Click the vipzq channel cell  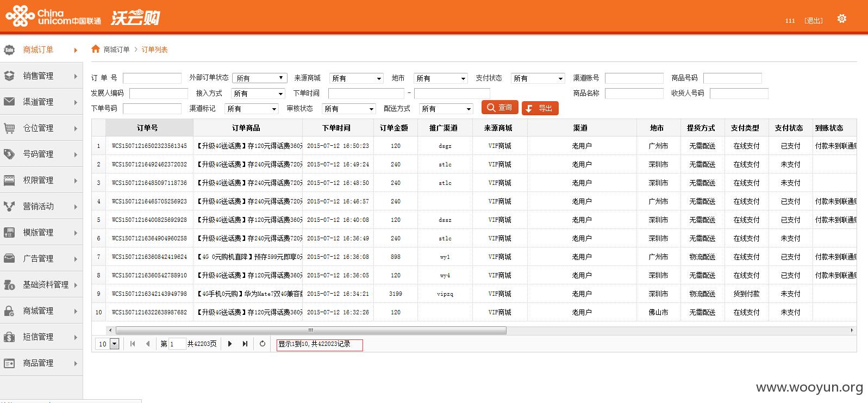click(445, 294)
